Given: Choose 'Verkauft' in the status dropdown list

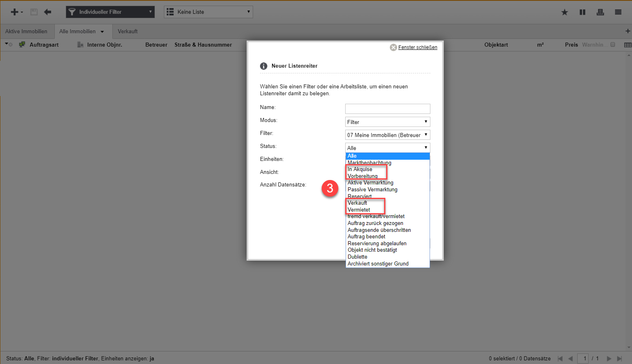Looking at the screenshot, I should coord(357,203).
